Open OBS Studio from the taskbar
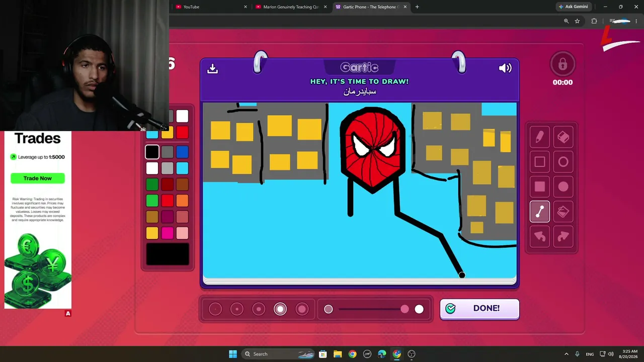 click(412, 354)
